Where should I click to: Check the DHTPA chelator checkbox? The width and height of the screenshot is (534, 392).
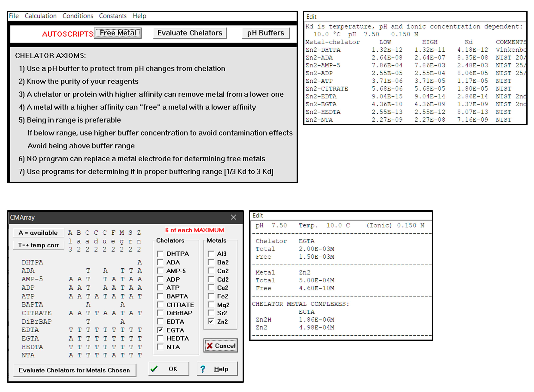coord(160,254)
